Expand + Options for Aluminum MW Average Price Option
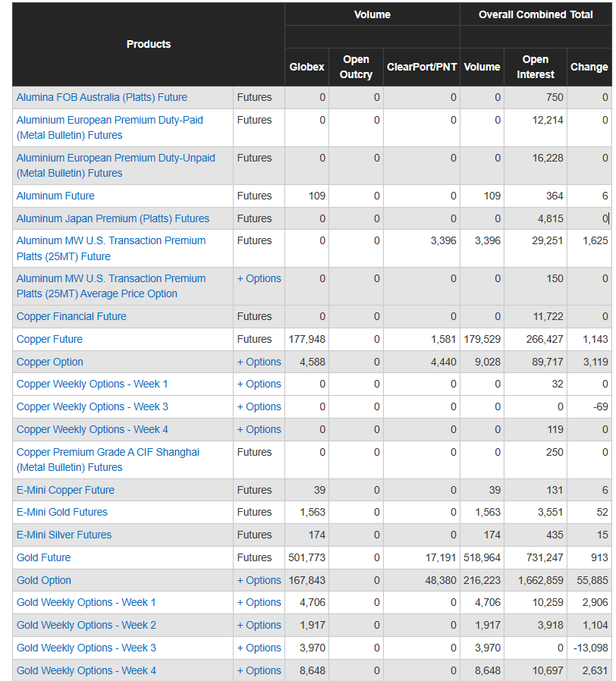Viewport: 616px width, 681px height. [259, 278]
